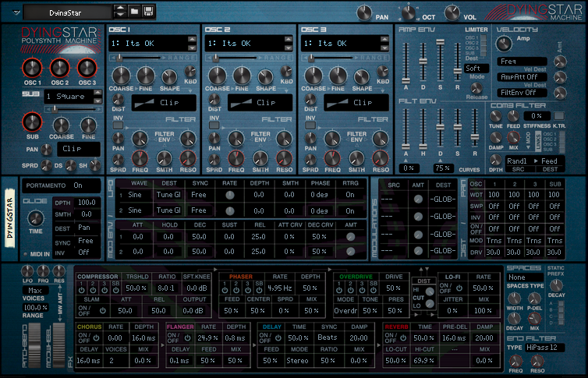Open End Filter type 'HiPass 12' selector

point(544,348)
